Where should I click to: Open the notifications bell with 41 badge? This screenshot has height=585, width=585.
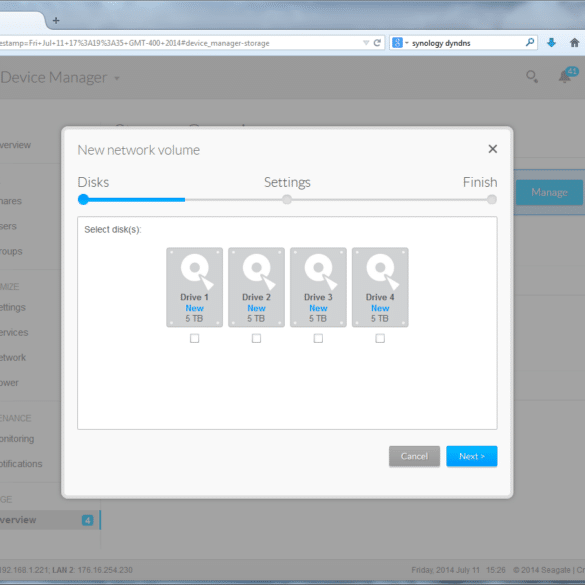pos(568,75)
